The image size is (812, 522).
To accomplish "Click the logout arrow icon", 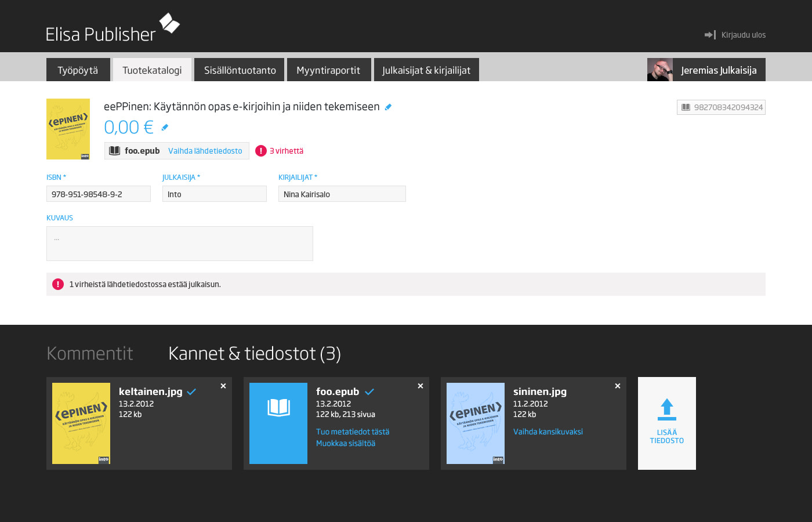I will (x=710, y=35).
